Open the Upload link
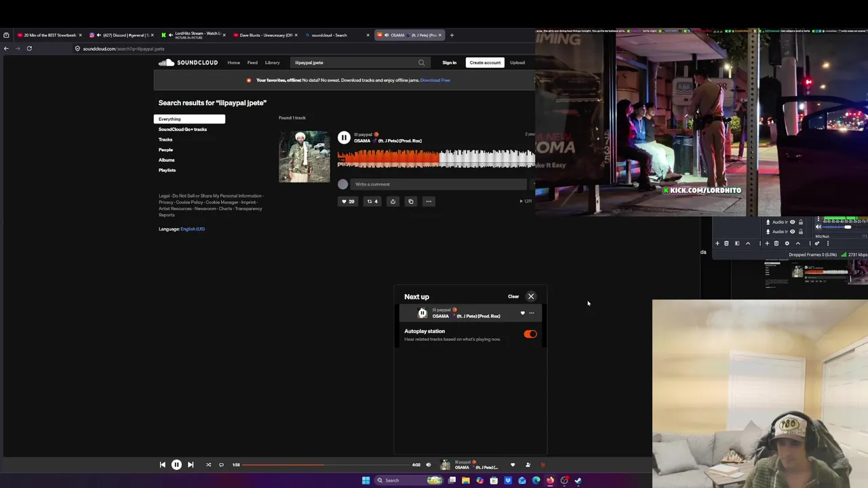Screen dimensions: 868x488 tap(517, 62)
